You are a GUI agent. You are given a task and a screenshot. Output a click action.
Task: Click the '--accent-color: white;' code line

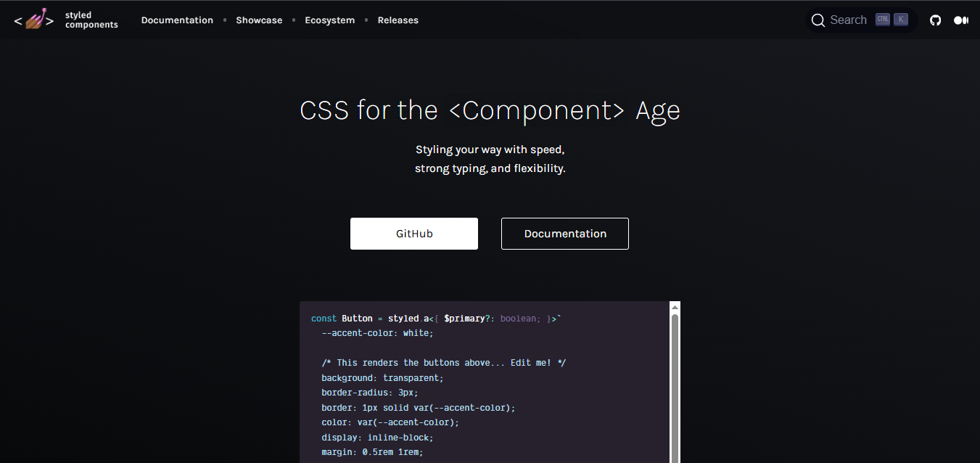pyautogui.click(x=377, y=333)
